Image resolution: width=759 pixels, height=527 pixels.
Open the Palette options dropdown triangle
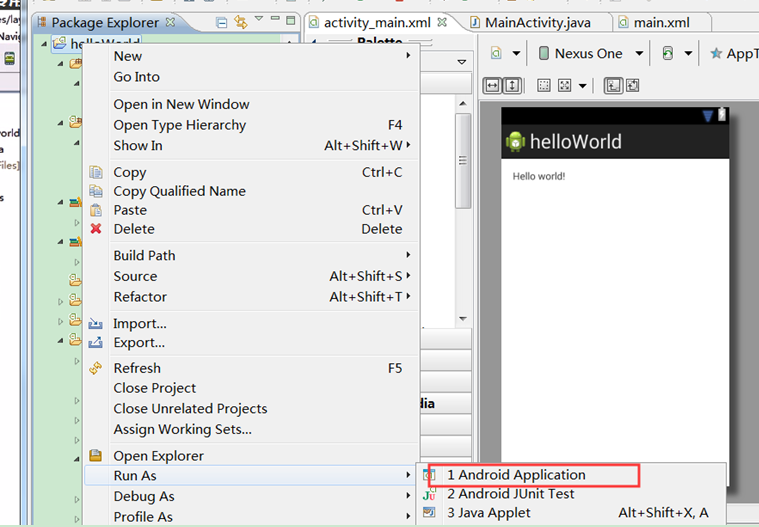click(461, 62)
